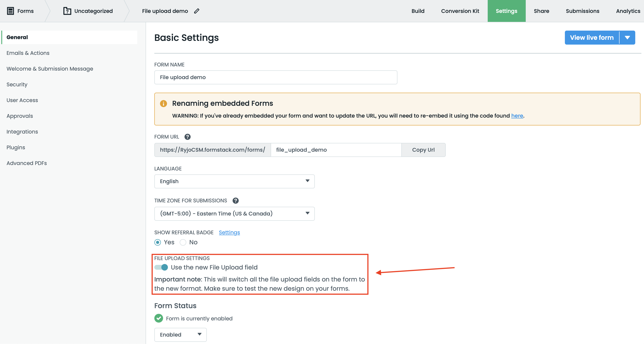Open the Language dropdown showing English
The width and height of the screenshot is (644, 344).
click(234, 181)
